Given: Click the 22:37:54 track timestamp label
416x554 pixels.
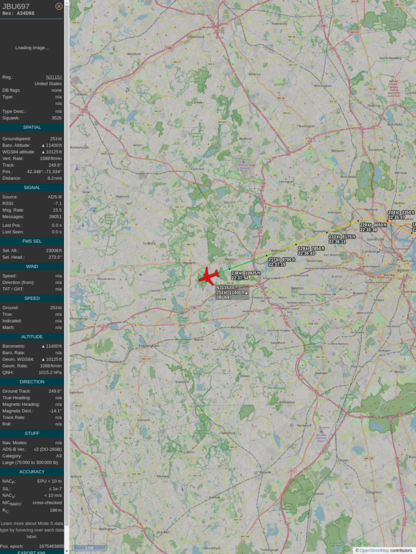Looking at the screenshot, I should 239,278.
